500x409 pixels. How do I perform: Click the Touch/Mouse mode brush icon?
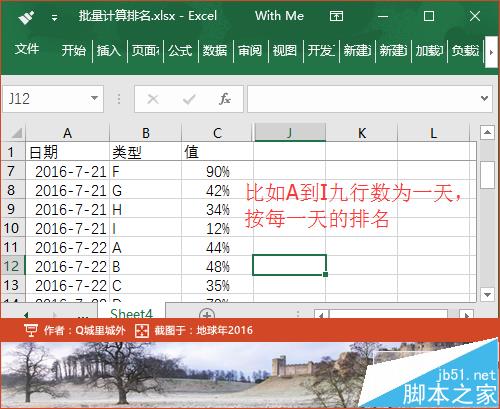tap(26, 17)
